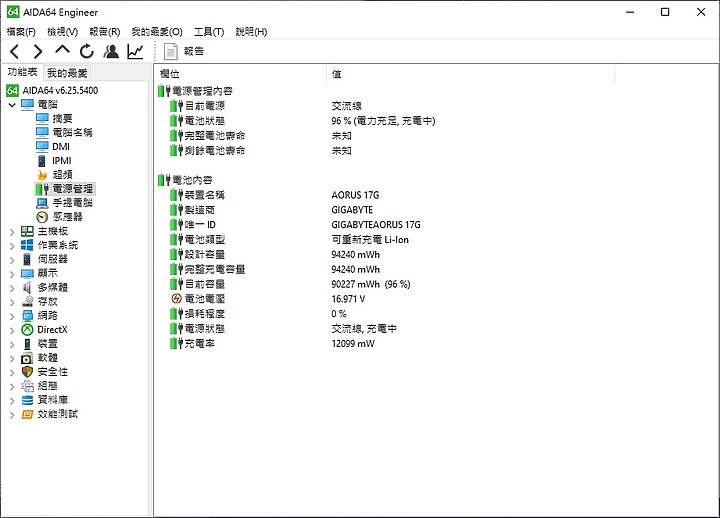Image resolution: width=720 pixels, height=518 pixels.
Task: Expand the 網路 node
Action: click(12, 316)
